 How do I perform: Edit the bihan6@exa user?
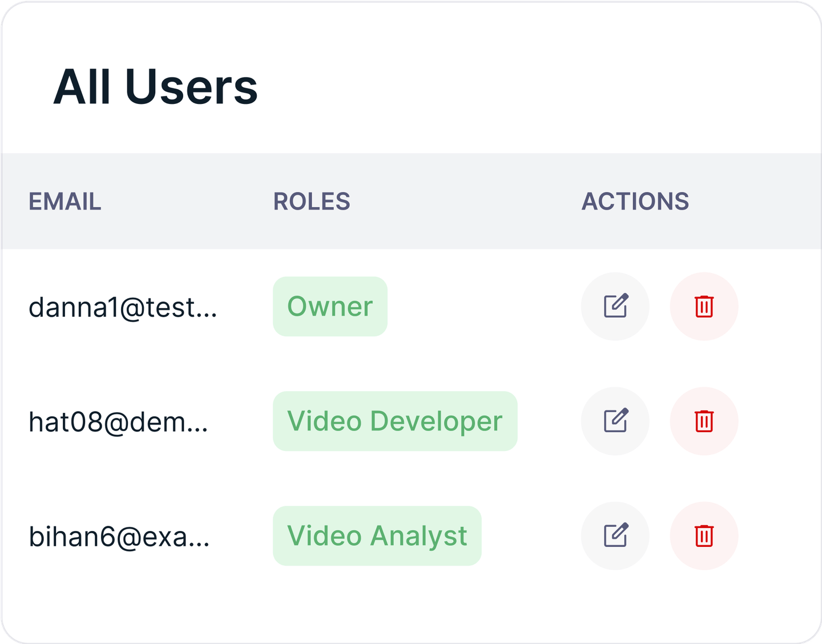tap(615, 536)
